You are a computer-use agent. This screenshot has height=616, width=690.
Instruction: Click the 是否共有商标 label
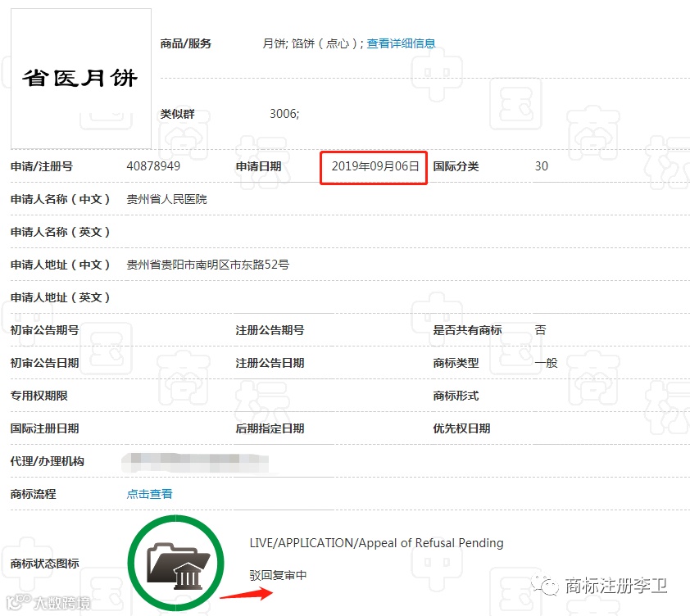pos(467,330)
